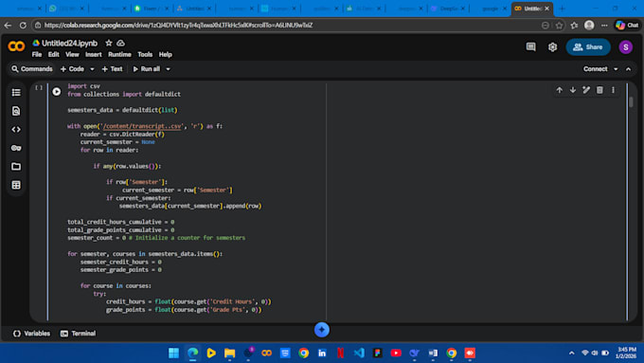Click the AI edit cell wand icon

586,90
